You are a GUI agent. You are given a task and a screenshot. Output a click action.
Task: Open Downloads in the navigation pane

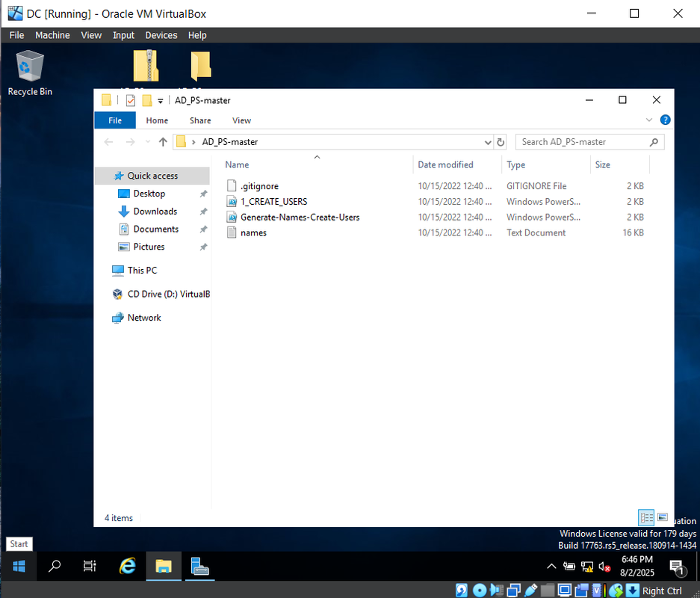point(155,212)
